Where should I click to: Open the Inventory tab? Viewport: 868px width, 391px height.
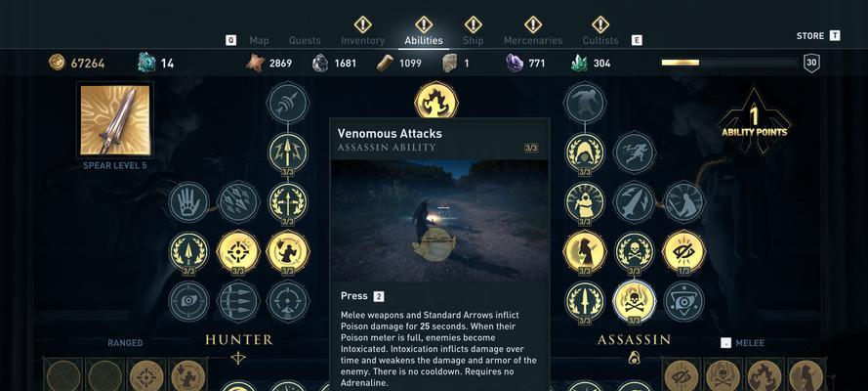[x=362, y=40]
